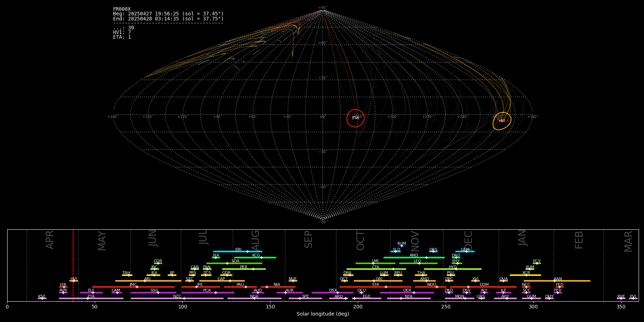Click the '...: 30' sporadic count line

[x=123, y=28]
